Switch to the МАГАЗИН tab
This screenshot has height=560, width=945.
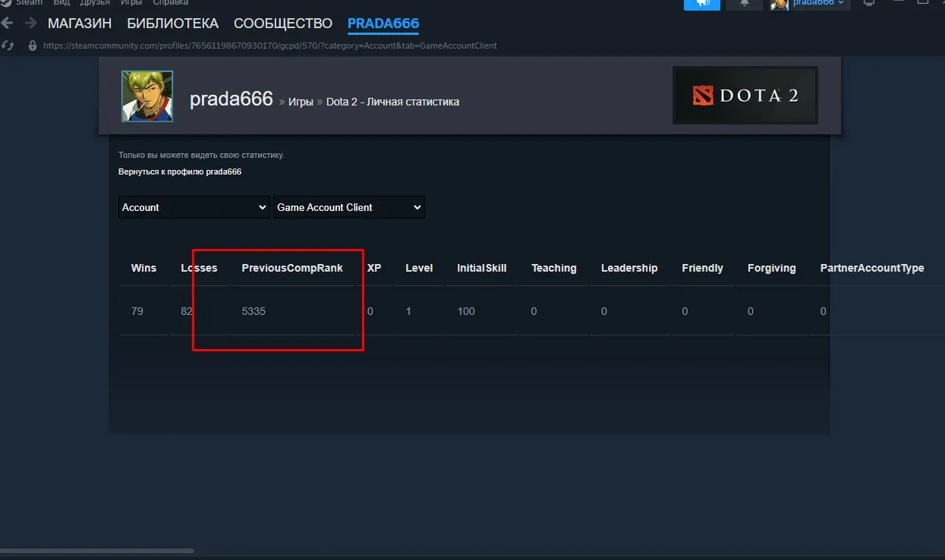click(80, 24)
